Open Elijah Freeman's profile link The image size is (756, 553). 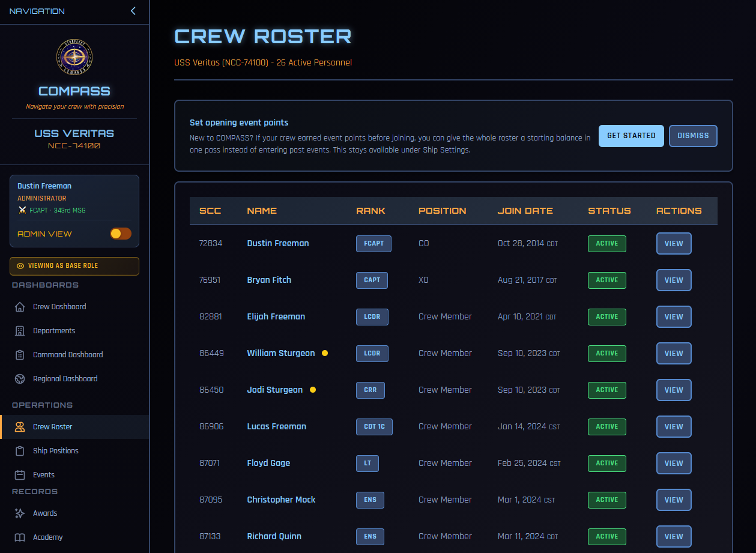point(276,316)
